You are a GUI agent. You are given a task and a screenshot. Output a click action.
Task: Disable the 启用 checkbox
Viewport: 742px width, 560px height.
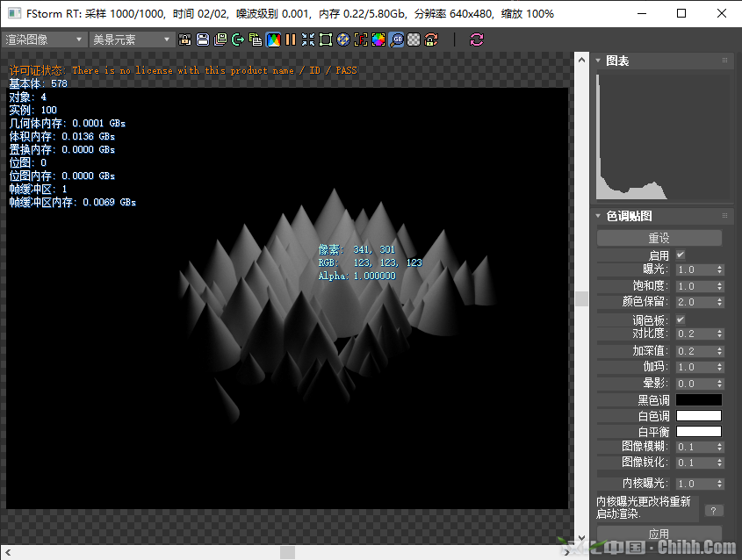681,255
